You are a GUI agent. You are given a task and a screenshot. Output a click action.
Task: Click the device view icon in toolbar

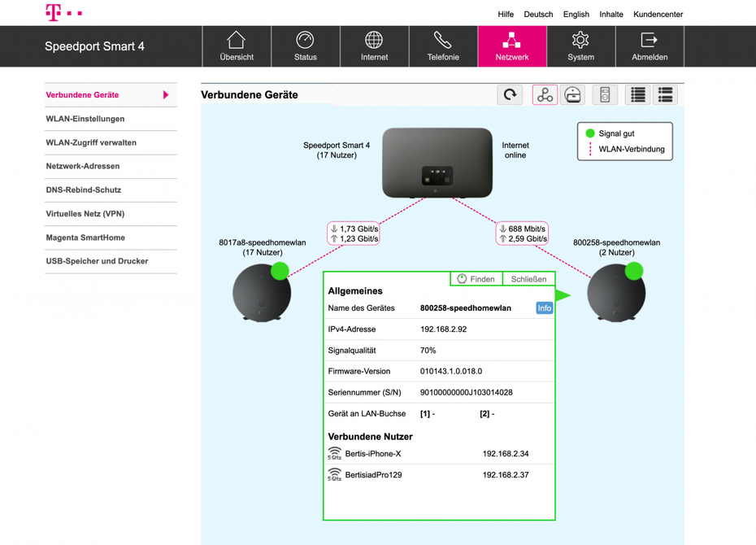605,95
